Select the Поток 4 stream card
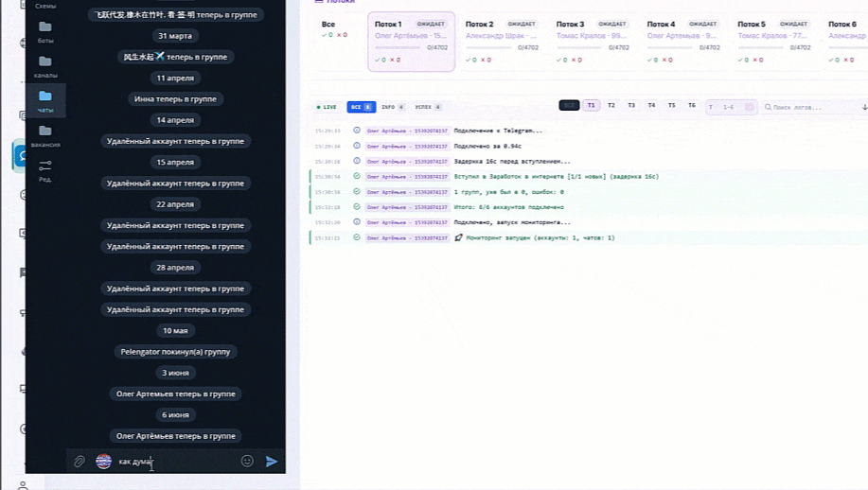The height and width of the screenshot is (490, 868). click(683, 42)
